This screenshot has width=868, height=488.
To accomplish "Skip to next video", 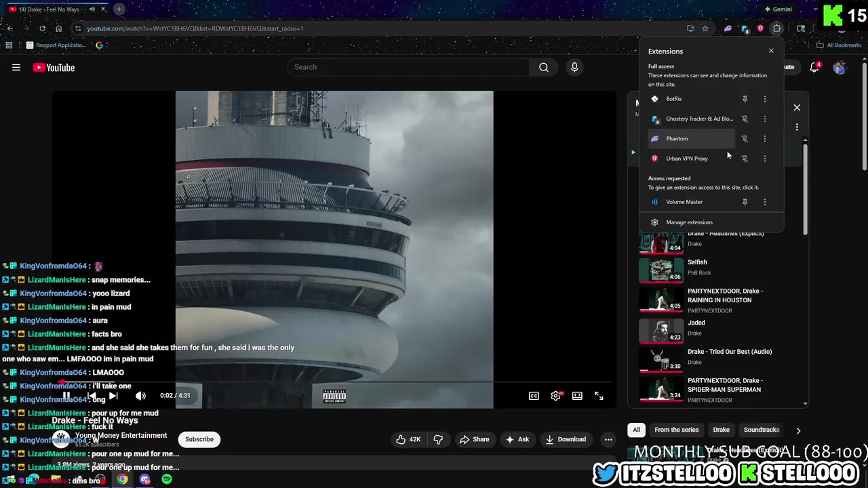I will point(113,396).
